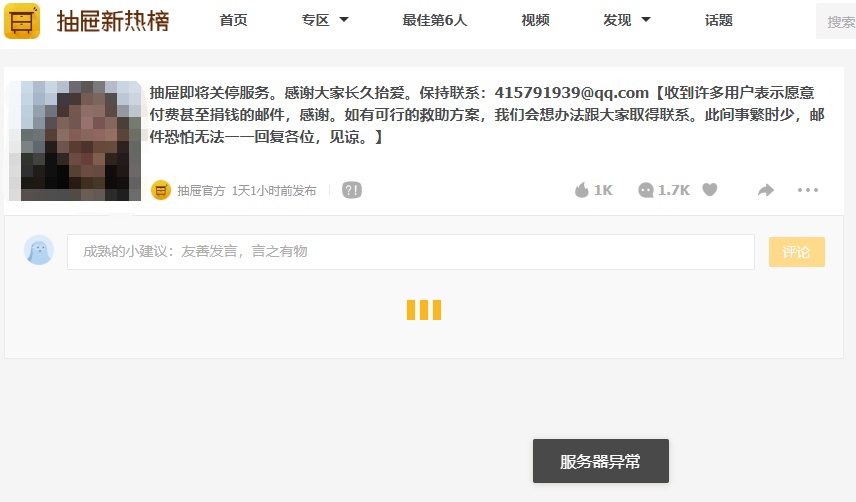
Task: Click the orange loading bars indicator
Action: [x=424, y=310]
